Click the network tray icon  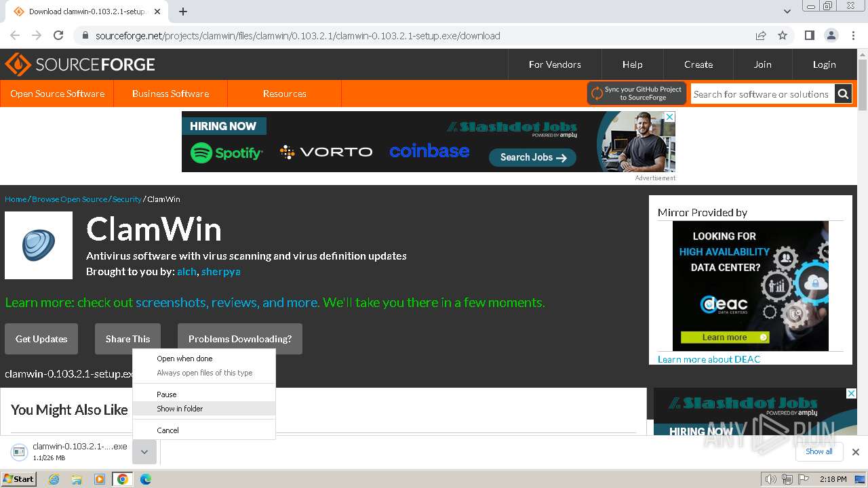coord(787,479)
